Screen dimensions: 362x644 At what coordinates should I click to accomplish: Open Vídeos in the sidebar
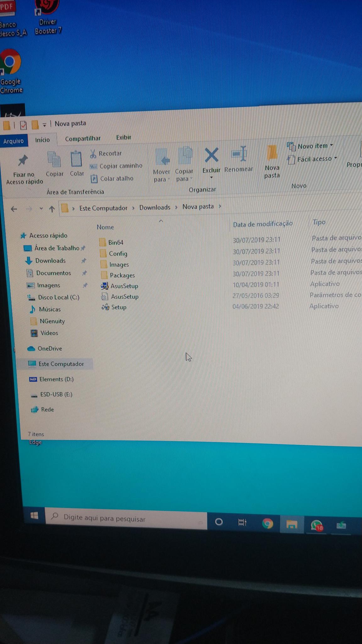tap(44, 333)
